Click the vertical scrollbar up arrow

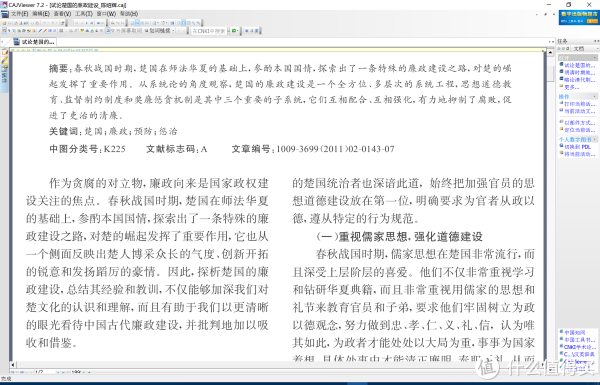point(550,52)
